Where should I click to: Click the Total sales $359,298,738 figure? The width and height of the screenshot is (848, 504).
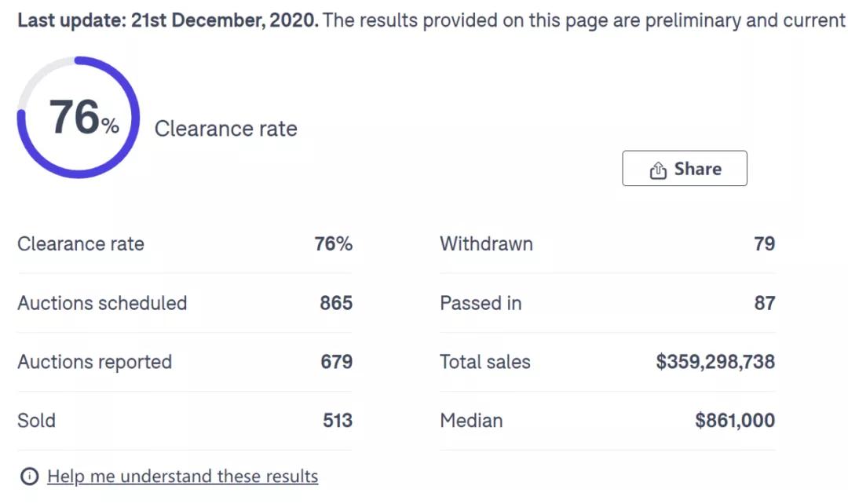click(715, 361)
